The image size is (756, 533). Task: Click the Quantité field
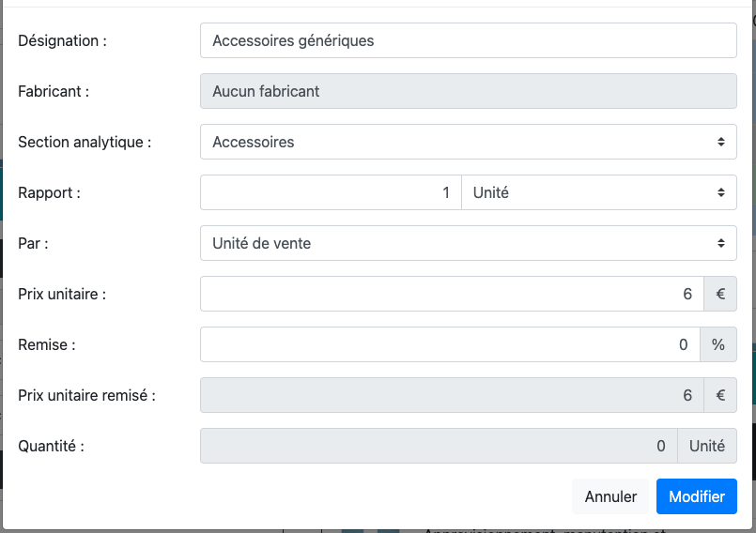[439, 446]
